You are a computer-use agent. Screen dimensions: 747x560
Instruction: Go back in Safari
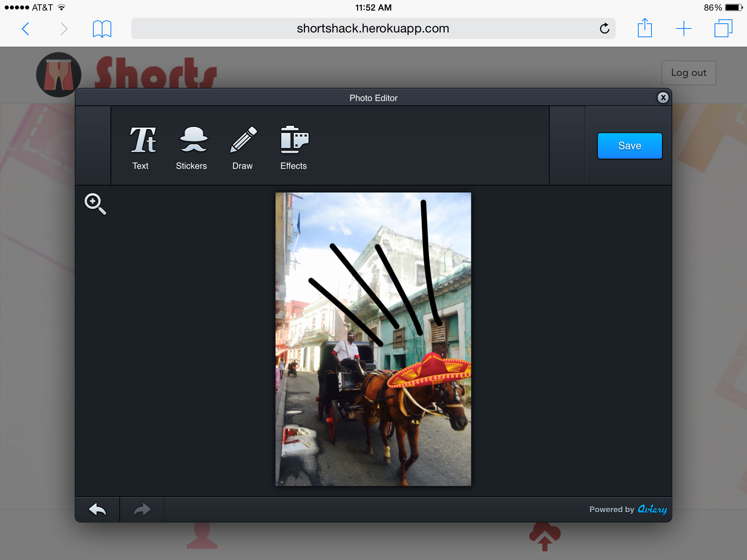(x=26, y=29)
